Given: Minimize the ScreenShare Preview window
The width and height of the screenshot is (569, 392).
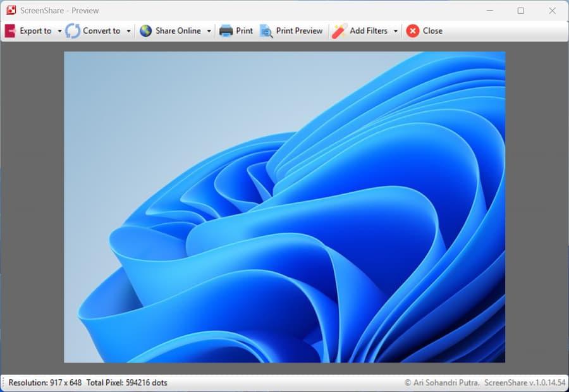Looking at the screenshot, I should click(x=489, y=11).
